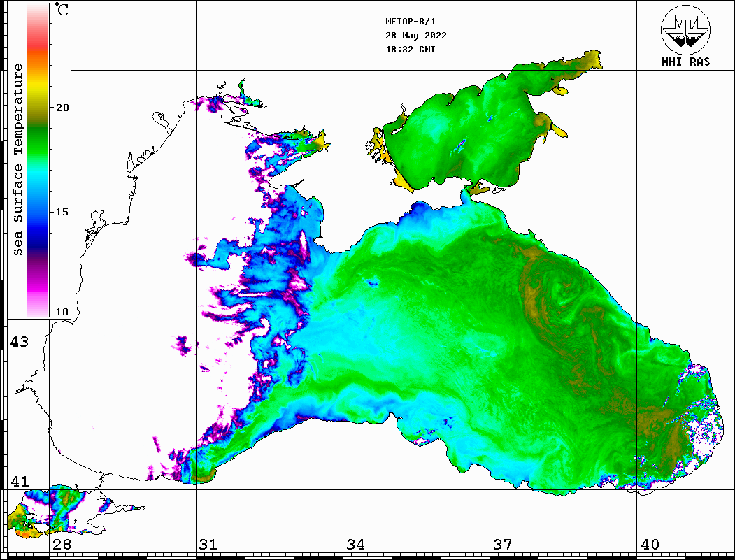Click the 'Sea Surface Temperature' vertical title

17,159
